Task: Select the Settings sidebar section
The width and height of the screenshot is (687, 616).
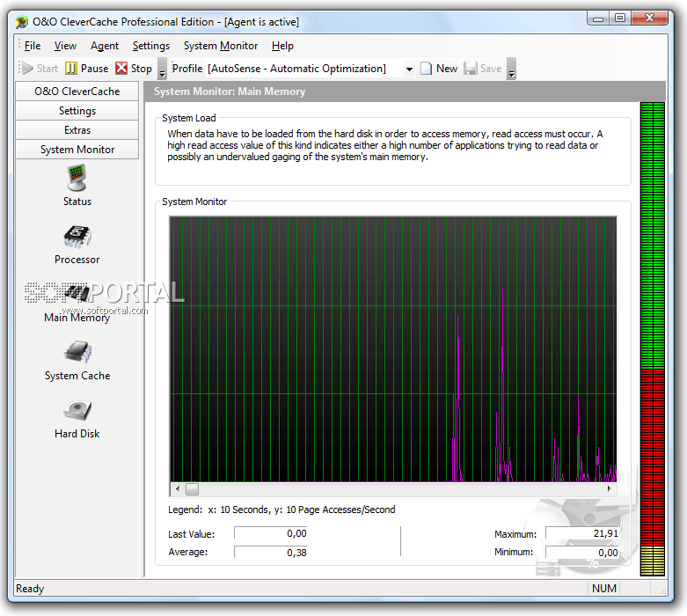Action: pos(77,111)
